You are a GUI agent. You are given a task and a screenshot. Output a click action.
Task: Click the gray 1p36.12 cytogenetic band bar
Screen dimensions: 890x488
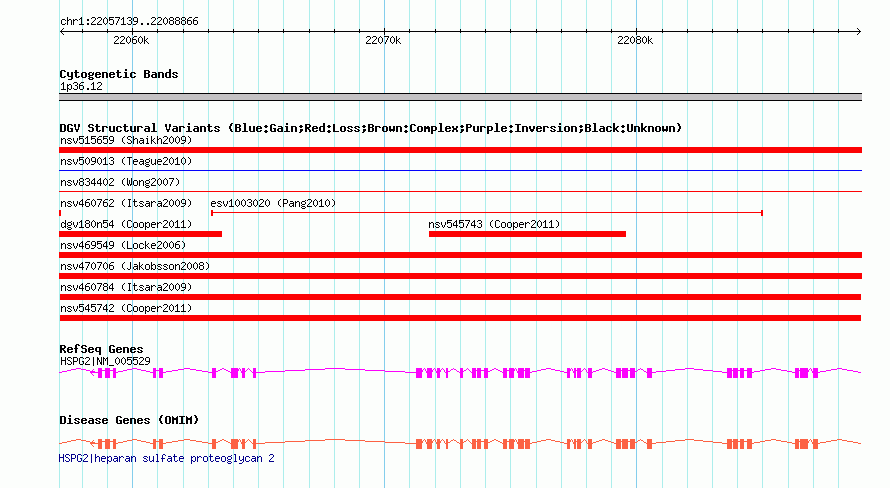pos(460,97)
